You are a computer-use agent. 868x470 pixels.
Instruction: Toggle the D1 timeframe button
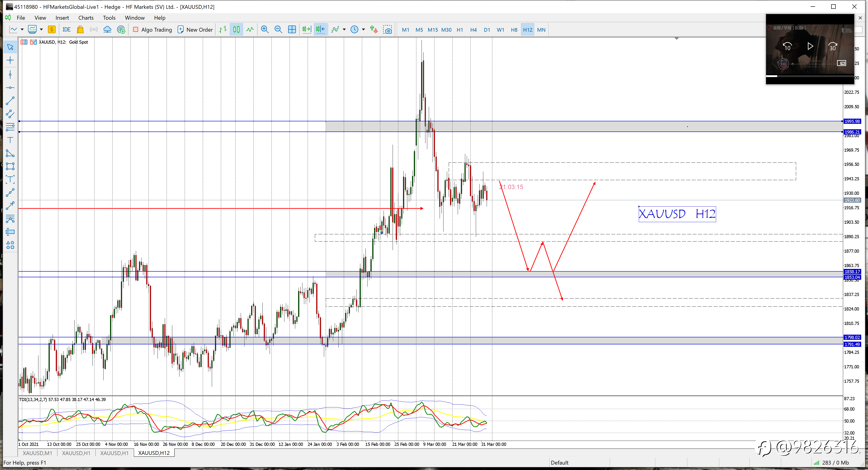(x=487, y=30)
